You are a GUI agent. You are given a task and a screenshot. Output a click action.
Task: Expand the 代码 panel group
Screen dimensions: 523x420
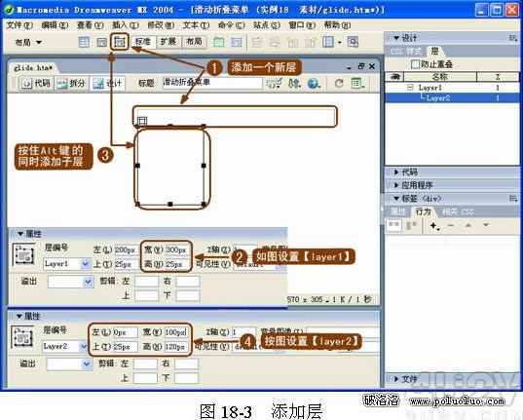396,172
